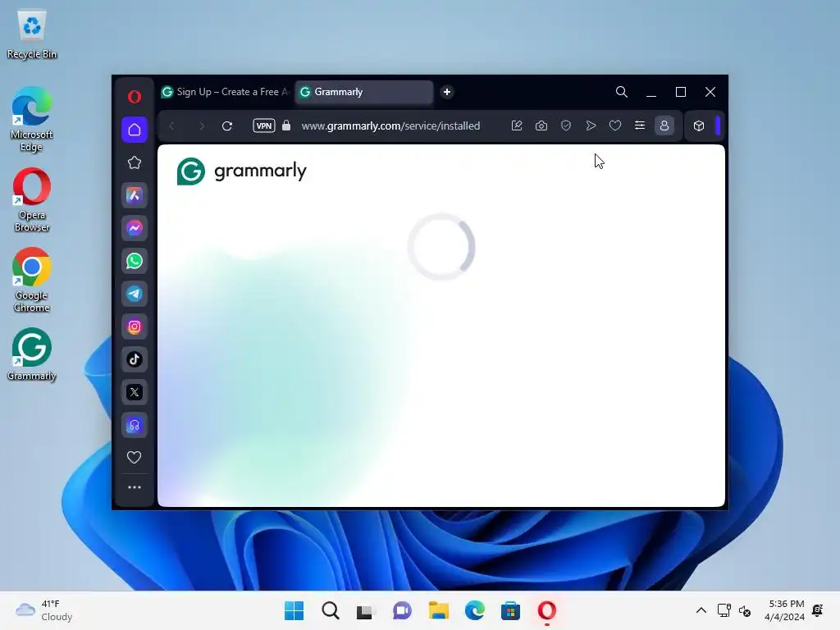
Task: Reload the Grammarly page
Action: [x=227, y=126]
